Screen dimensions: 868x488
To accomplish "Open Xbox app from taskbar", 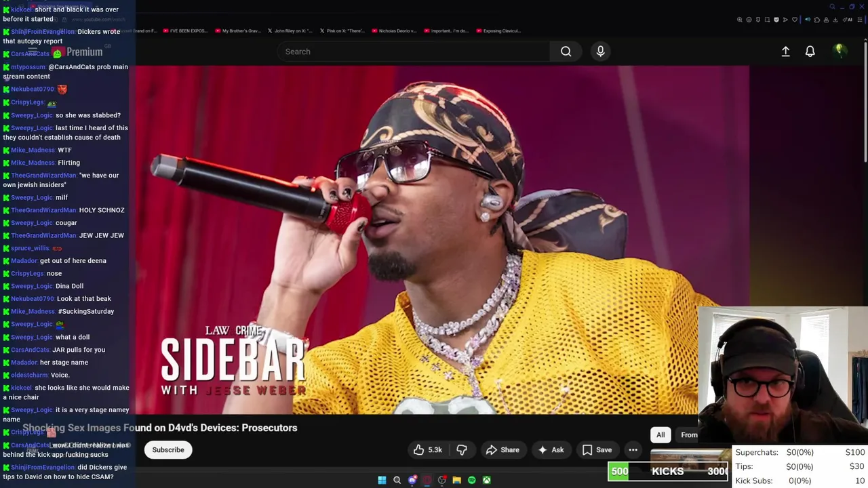I will pos(486,480).
